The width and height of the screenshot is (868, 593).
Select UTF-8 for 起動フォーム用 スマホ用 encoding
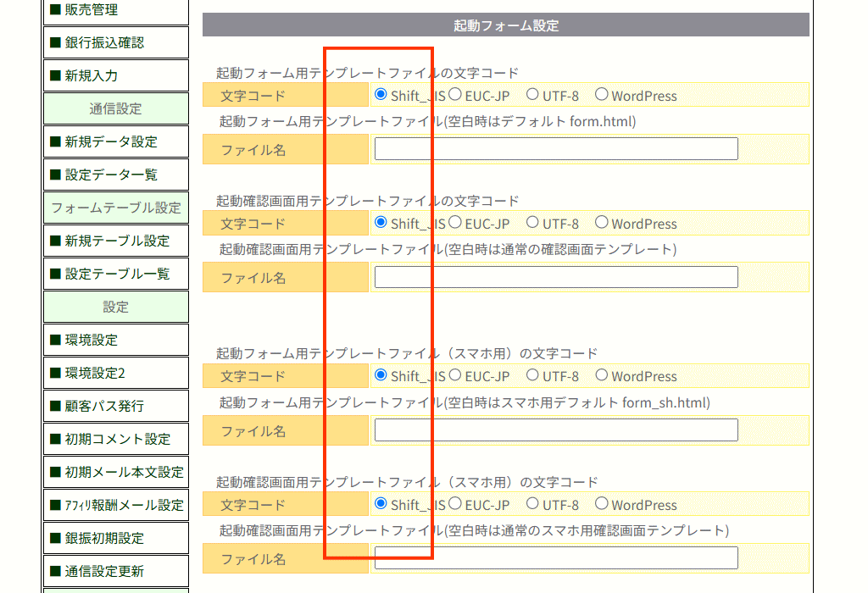532,375
